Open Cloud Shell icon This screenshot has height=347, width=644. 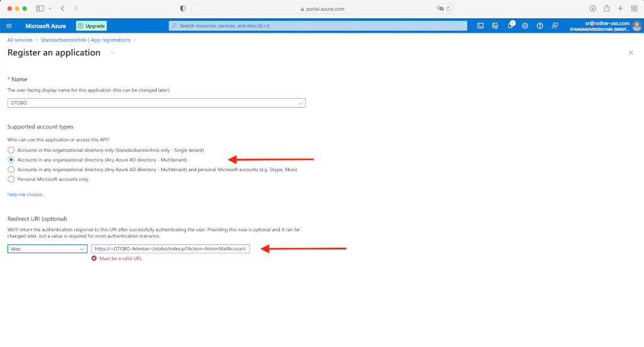click(x=480, y=26)
